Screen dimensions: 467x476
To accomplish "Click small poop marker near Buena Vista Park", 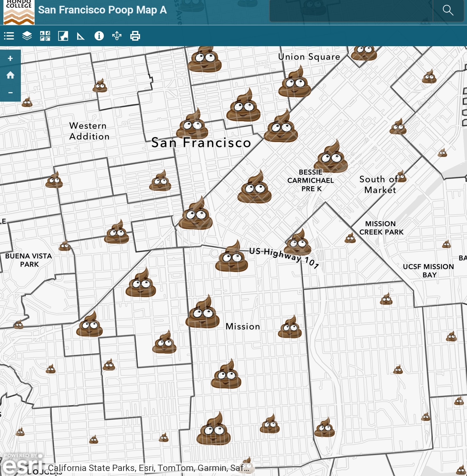I will pyautogui.click(x=64, y=246).
